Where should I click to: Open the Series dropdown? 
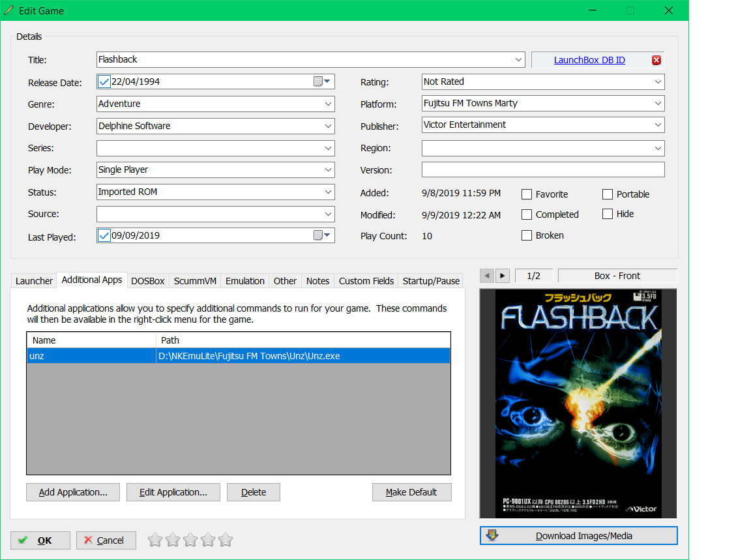328,148
